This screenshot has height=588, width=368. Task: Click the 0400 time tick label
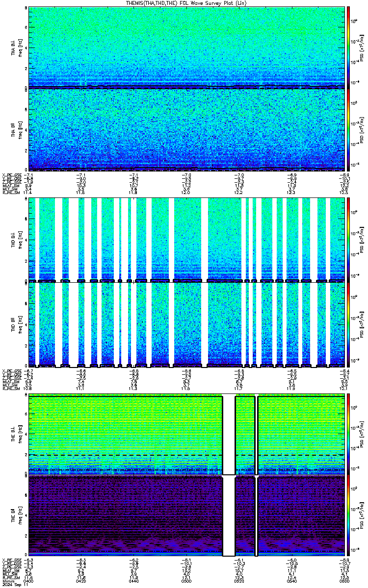[x=28, y=581]
